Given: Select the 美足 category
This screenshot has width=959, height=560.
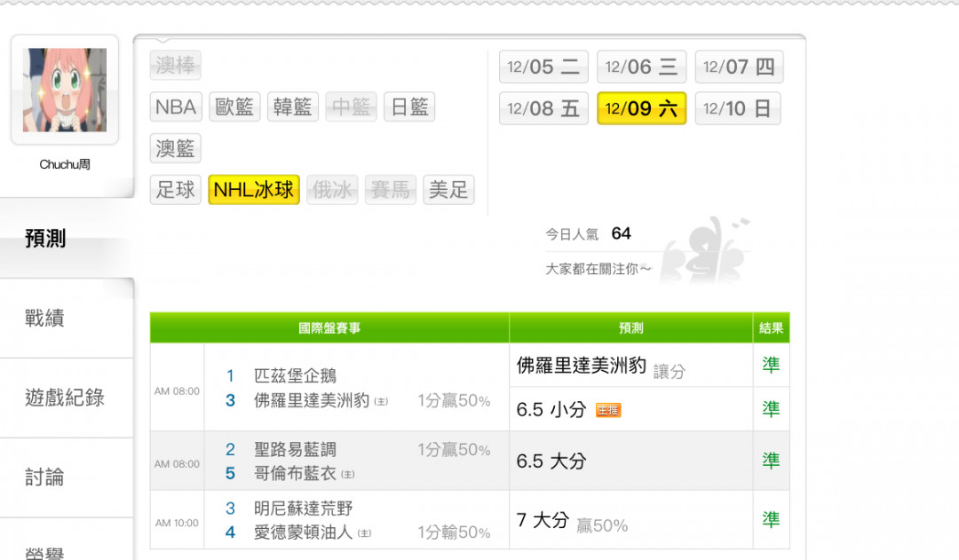Looking at the screenshot, I should click(x=448, y=190).
